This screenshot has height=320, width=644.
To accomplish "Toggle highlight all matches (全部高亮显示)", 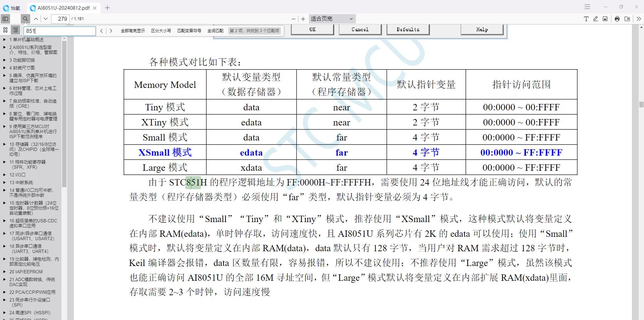I will pyautogui.click(x=133, y=31).
